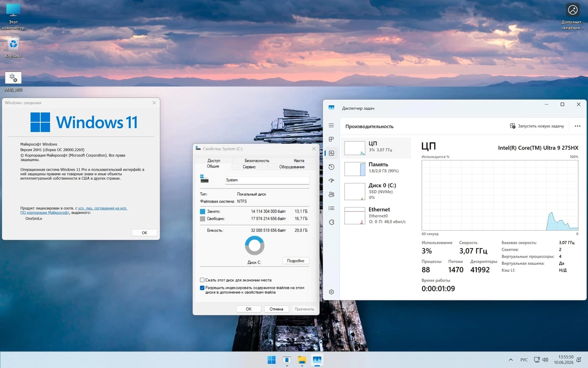The image size is (588, 368).
Task: Open the Details list icon in Task Manager
Action: (x=331, y=208)
